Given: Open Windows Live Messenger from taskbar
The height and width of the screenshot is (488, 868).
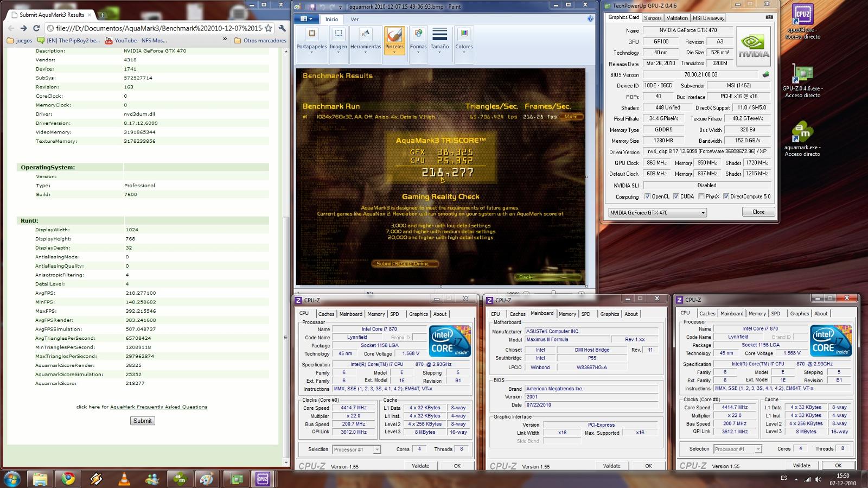Looking at the screenshot, I should (152, 479).
